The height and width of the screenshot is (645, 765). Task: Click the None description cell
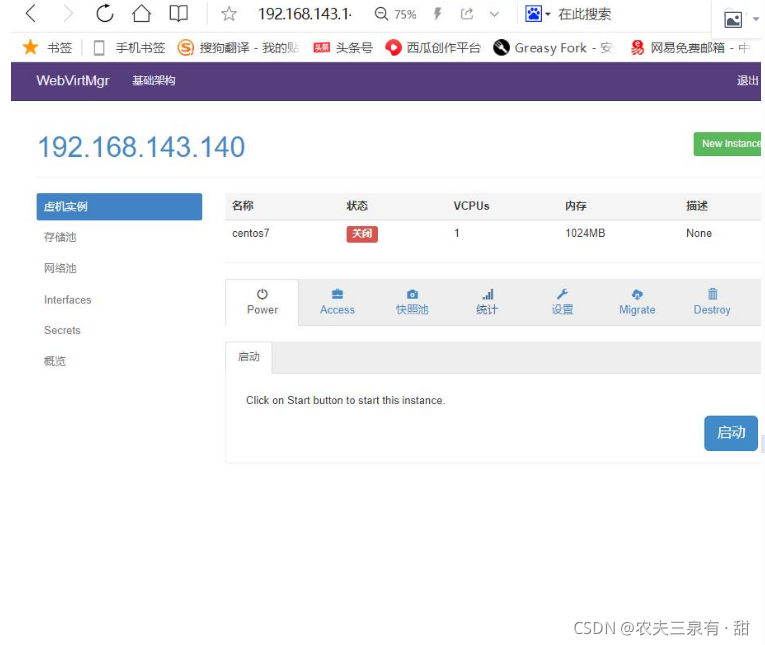tap(699, 233)
